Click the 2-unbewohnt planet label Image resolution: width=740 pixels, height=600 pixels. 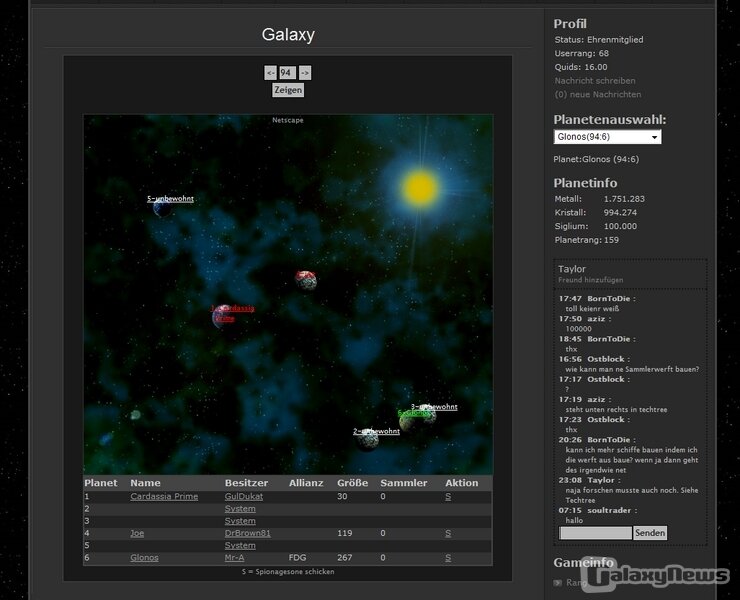[376, 431]
